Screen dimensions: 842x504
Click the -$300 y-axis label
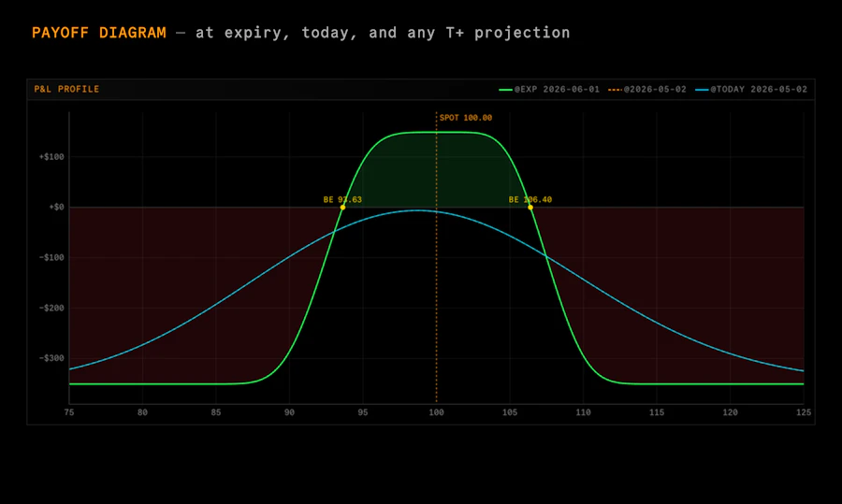(51, 358)
